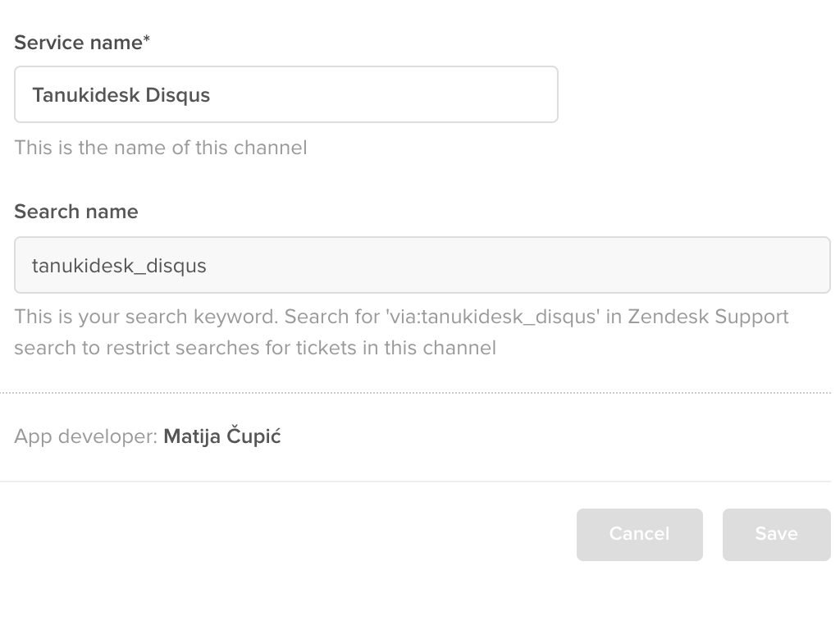Click the "App developer:" label text

85,436
